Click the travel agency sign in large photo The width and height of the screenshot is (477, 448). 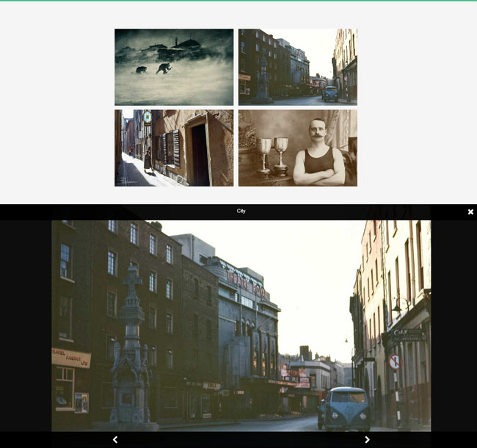point(70,358)
